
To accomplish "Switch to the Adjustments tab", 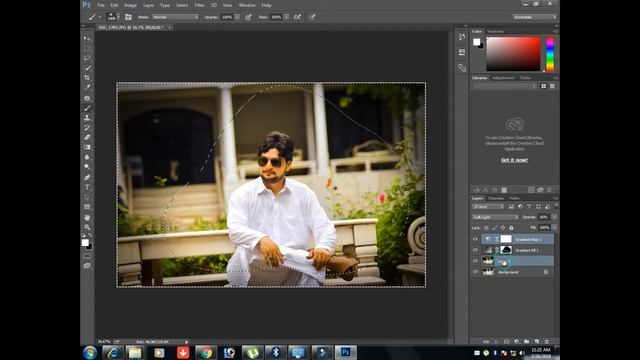I will tap(503, 78).
